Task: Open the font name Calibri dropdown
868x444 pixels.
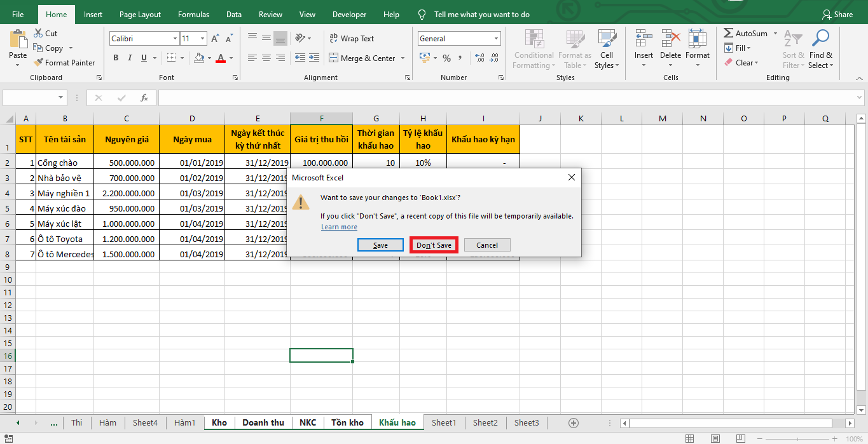Action: (x=175, y=39)
